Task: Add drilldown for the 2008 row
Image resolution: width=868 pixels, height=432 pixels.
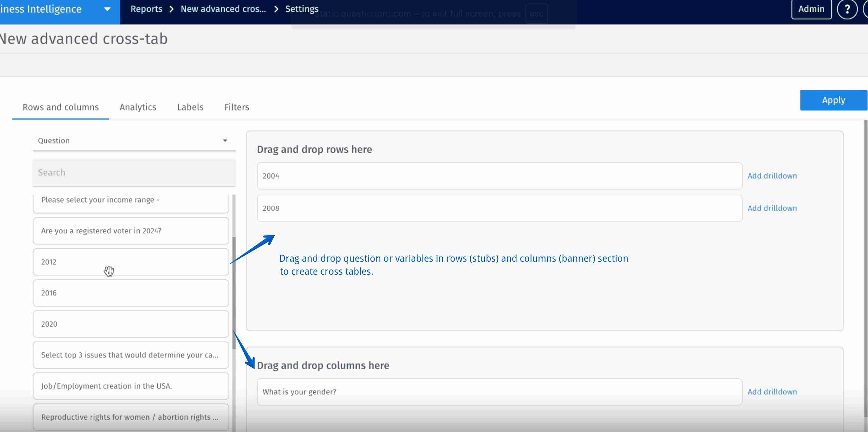Action: (x=772, y=208)
